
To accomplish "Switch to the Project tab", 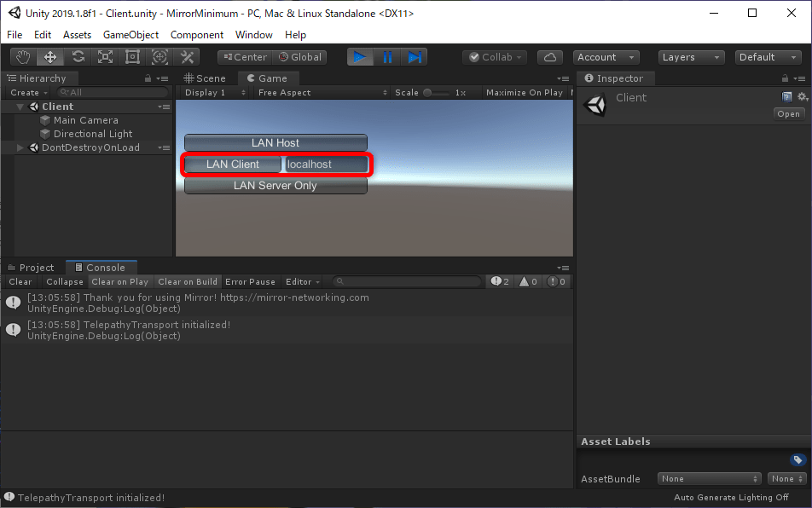I will pyautogui.click(x=31, y=268).
